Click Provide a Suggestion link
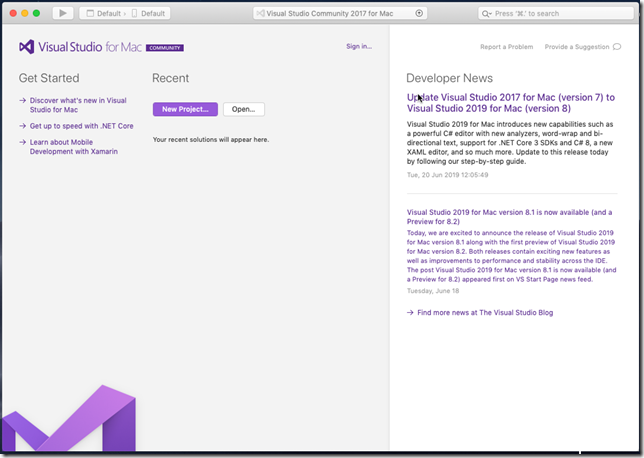Screen dimensions: 644x458 pos(577,47)
